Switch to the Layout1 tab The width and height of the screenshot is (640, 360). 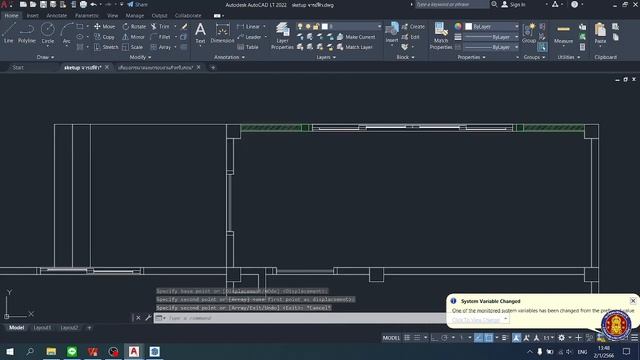42,327
